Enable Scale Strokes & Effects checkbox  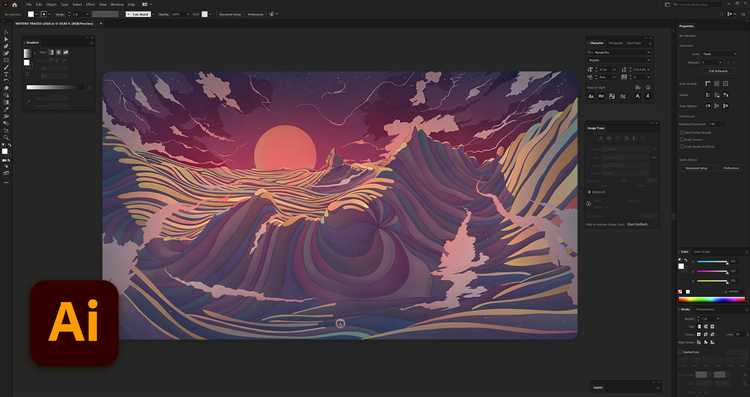click(682, 146)
